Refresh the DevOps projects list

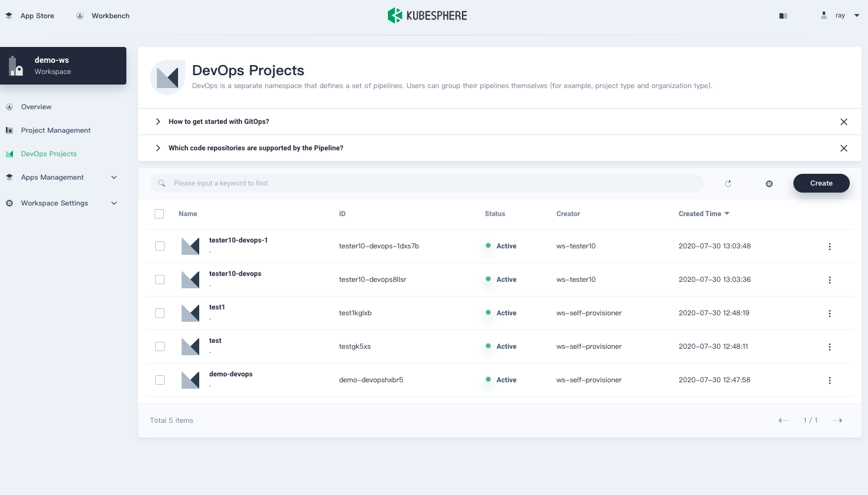tap(728, 183)
